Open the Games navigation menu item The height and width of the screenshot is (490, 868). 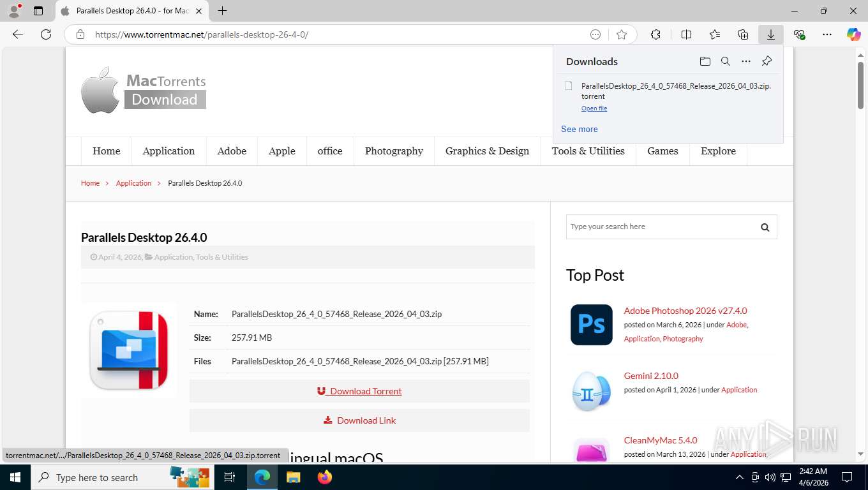tap(662, 151)
